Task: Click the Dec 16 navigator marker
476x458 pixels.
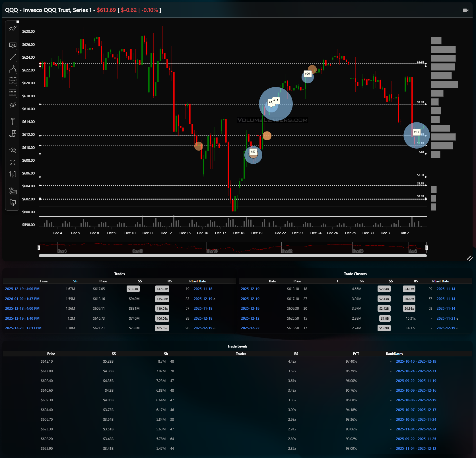Action: (212, 251)
